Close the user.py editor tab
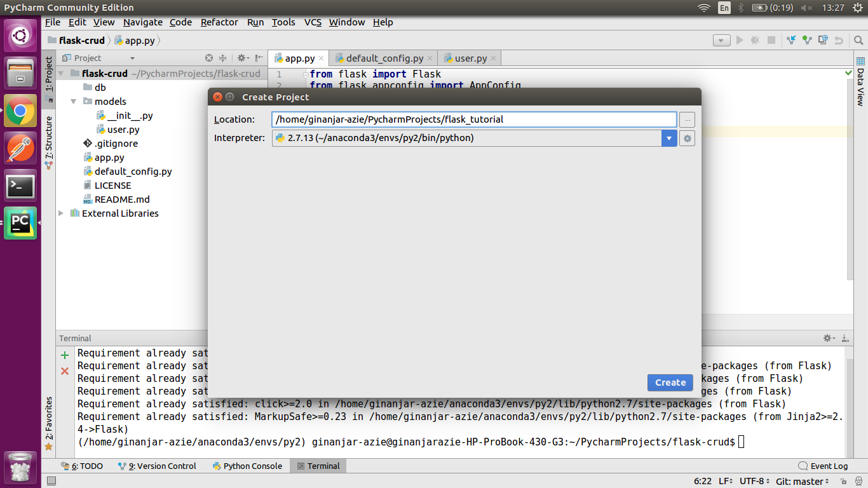 click(494, 58)
